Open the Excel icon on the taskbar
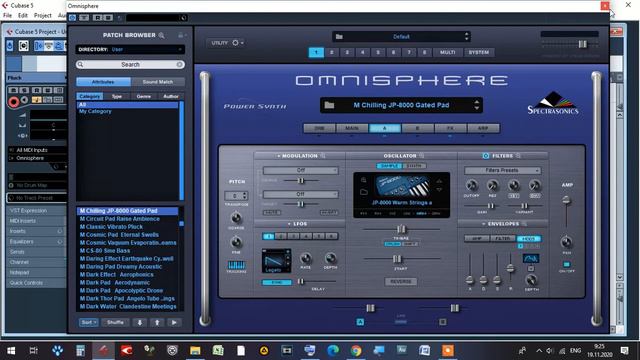Screen dimensions: 640x360 (218, 351)
